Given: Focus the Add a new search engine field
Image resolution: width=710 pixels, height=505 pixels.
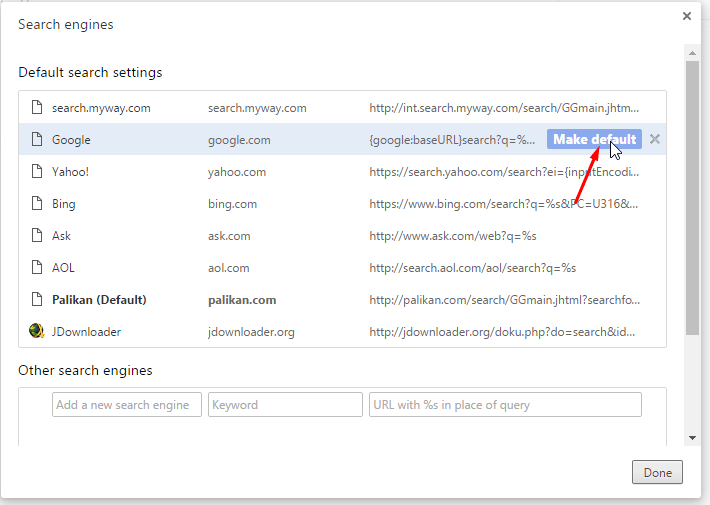Looking at the screenshot, I should (x=127, y=404).
